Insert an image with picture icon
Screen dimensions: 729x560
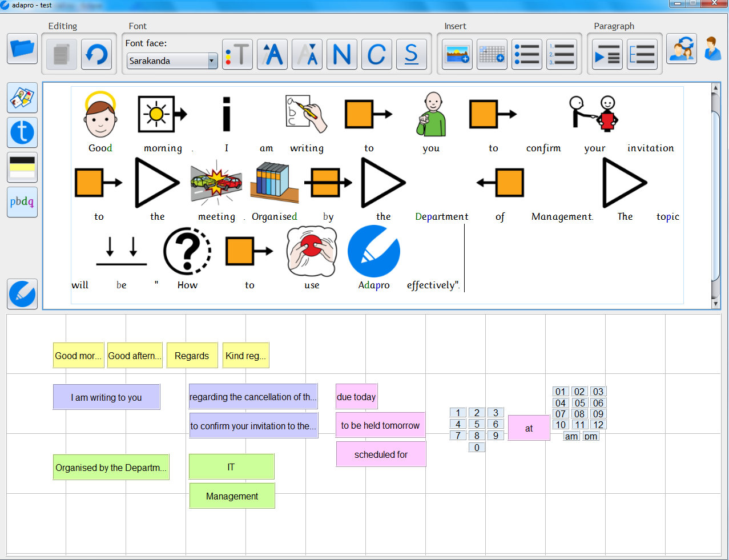tap(457, 55)
